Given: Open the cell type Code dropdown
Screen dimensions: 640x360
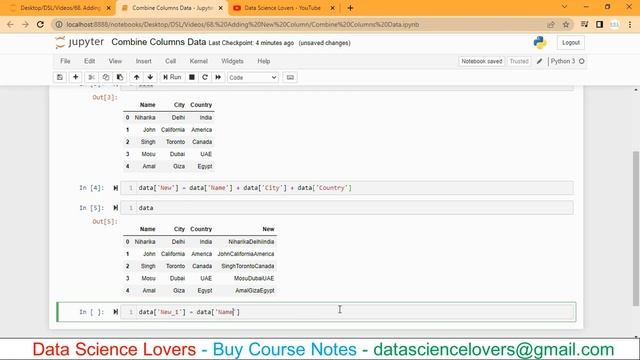Looking at the screenshot, I should pos(253,78).
